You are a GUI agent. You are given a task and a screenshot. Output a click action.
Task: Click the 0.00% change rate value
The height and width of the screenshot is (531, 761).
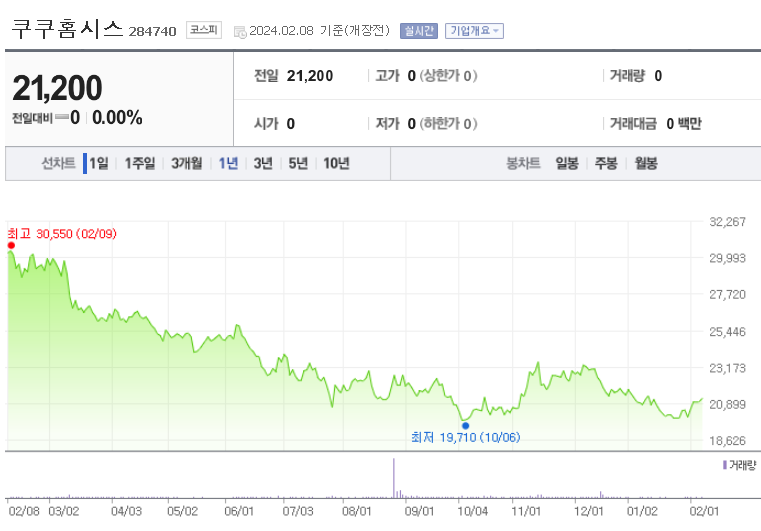pos(117,117)
